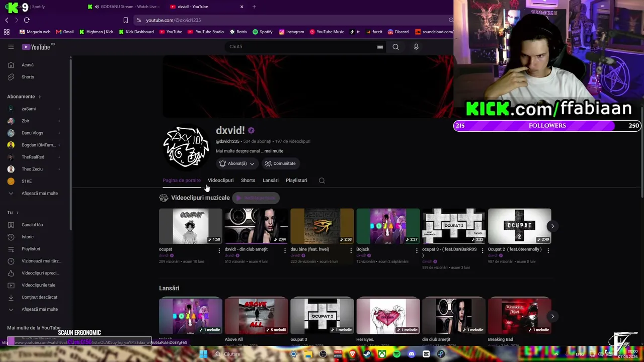
Task: Switch to the GODEANU Stream browser tab
Action: pos(125,7)
